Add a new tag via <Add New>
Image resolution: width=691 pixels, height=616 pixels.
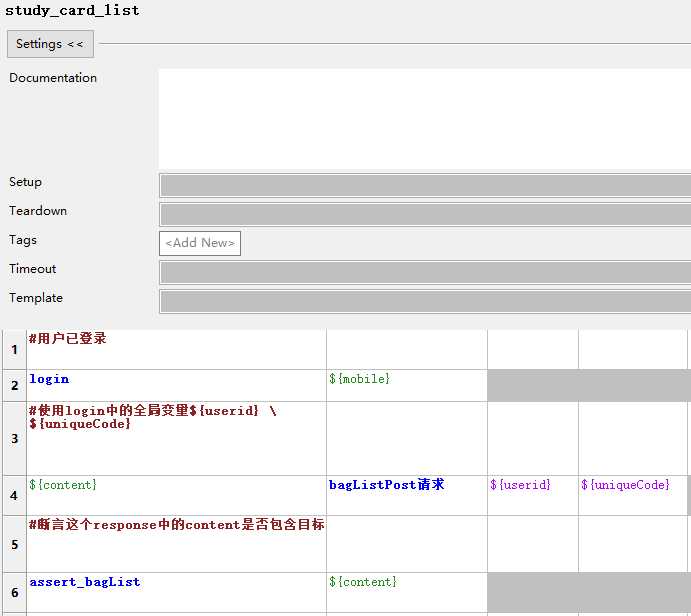(x=200, y=243)
